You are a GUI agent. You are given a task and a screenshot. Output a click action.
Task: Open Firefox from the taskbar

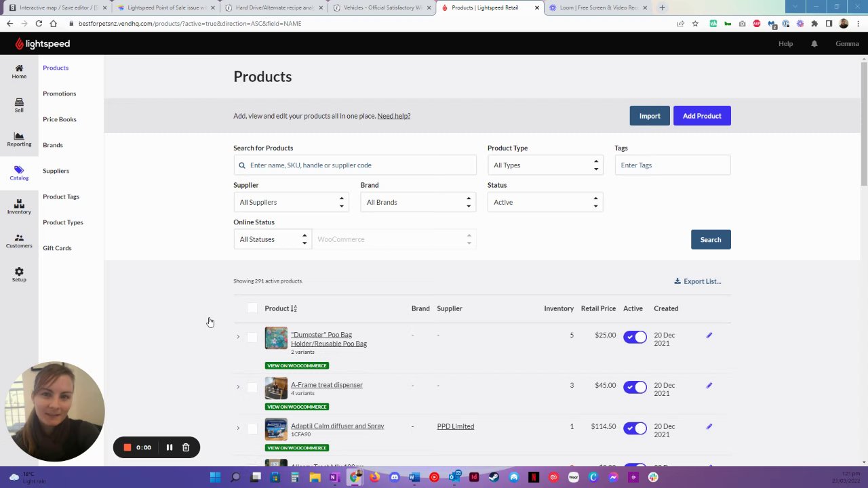click(374, 477)
